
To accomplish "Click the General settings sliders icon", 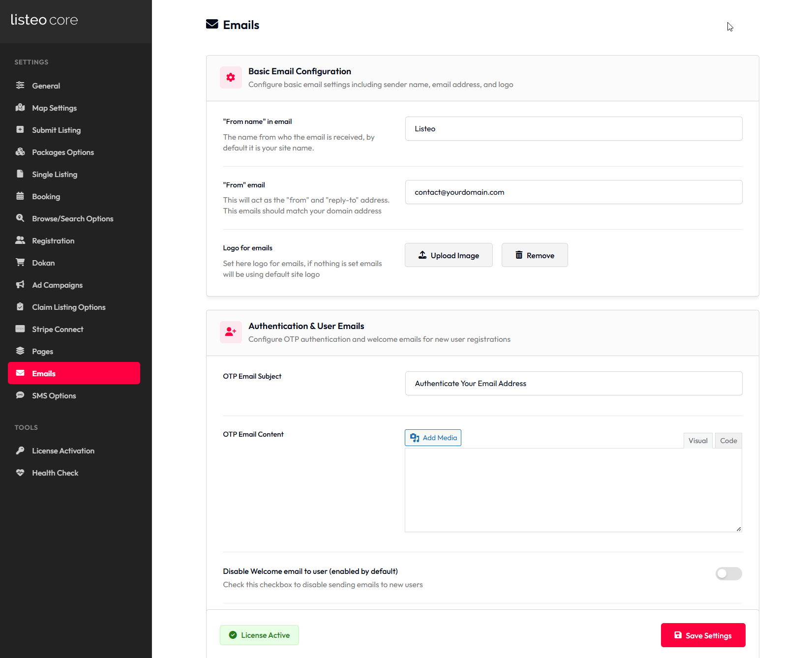I will (x=20, y=85).
